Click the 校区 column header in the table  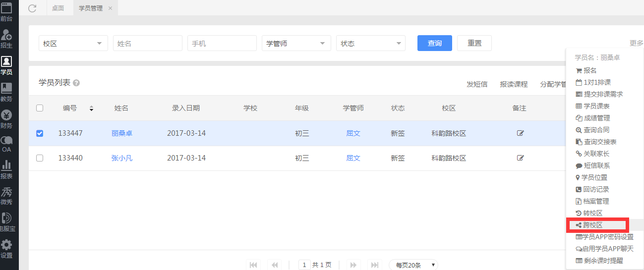pyautogui.click(x=449, y=108)
